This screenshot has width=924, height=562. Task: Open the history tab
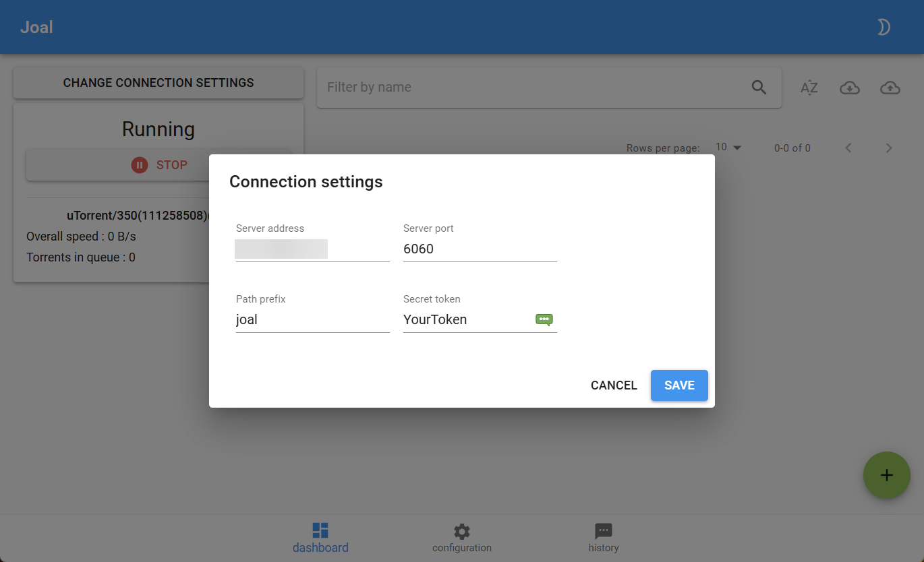pos(603,538)
